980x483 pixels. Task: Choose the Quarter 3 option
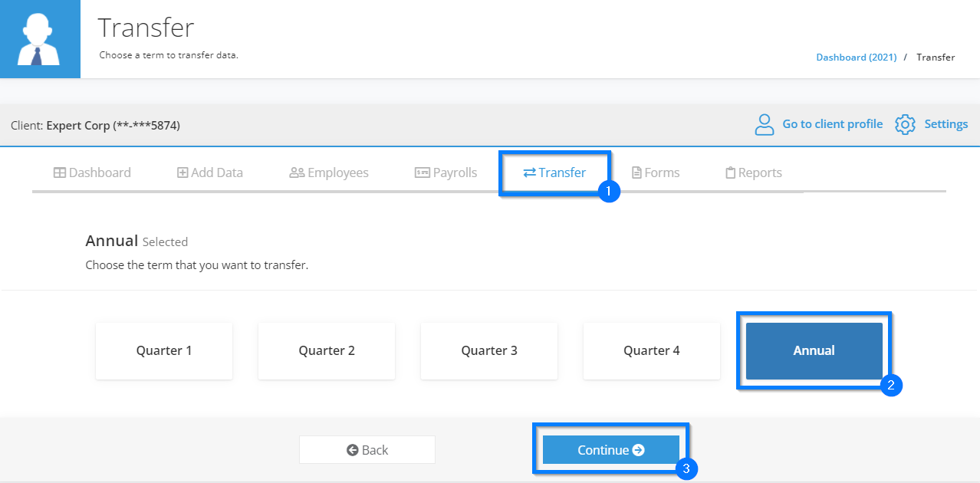[x=489, y=351]
